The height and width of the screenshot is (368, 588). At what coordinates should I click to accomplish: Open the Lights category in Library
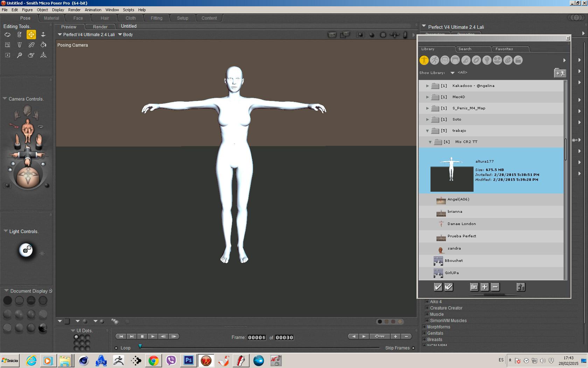(x=487, y=60)
